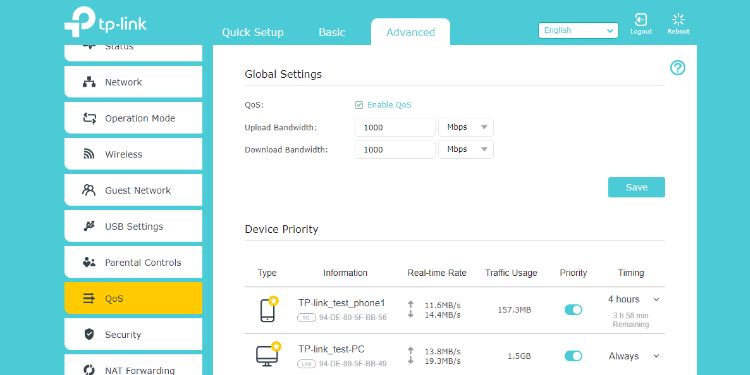Click the Reboot text label
750x375 pixels.
click(x=679, y=32)
